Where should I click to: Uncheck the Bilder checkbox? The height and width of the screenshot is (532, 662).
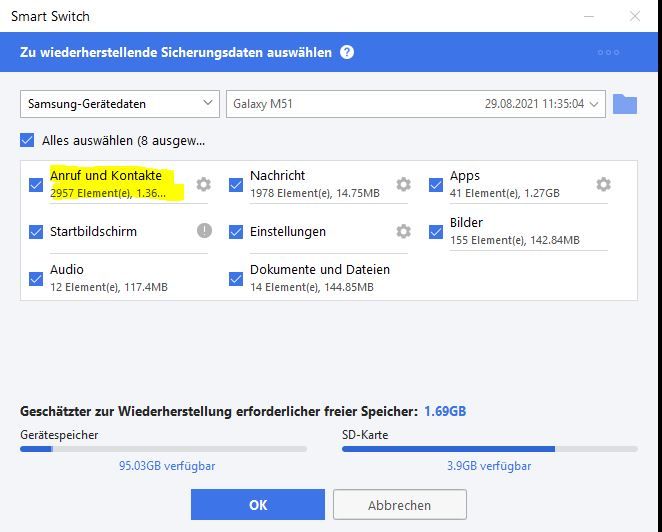pyautogui.click(x=436, y=232)
